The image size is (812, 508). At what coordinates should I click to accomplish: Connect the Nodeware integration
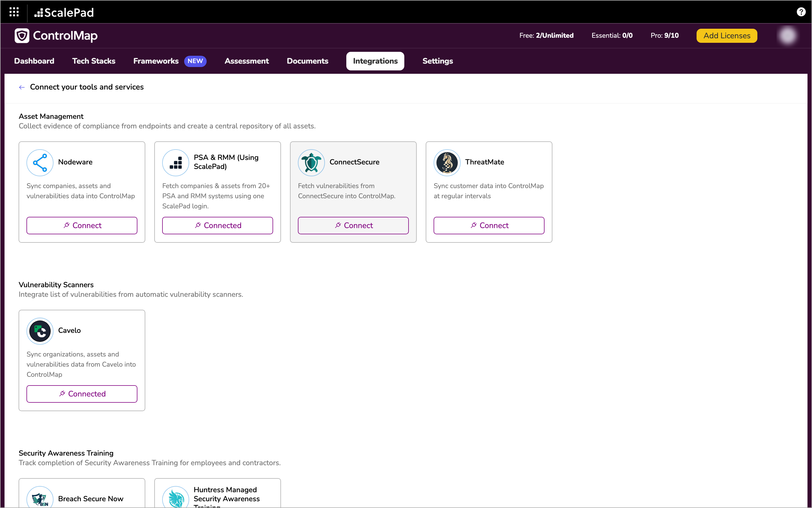pyautogui.click(x=82, y=226)
